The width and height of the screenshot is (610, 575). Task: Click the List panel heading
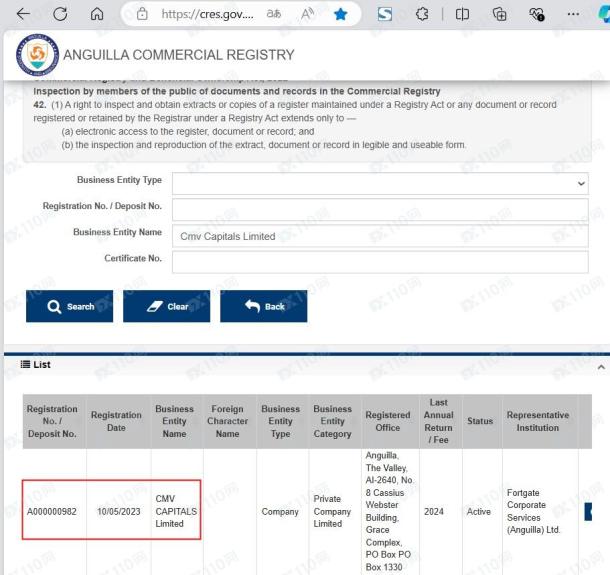point(35,365)
